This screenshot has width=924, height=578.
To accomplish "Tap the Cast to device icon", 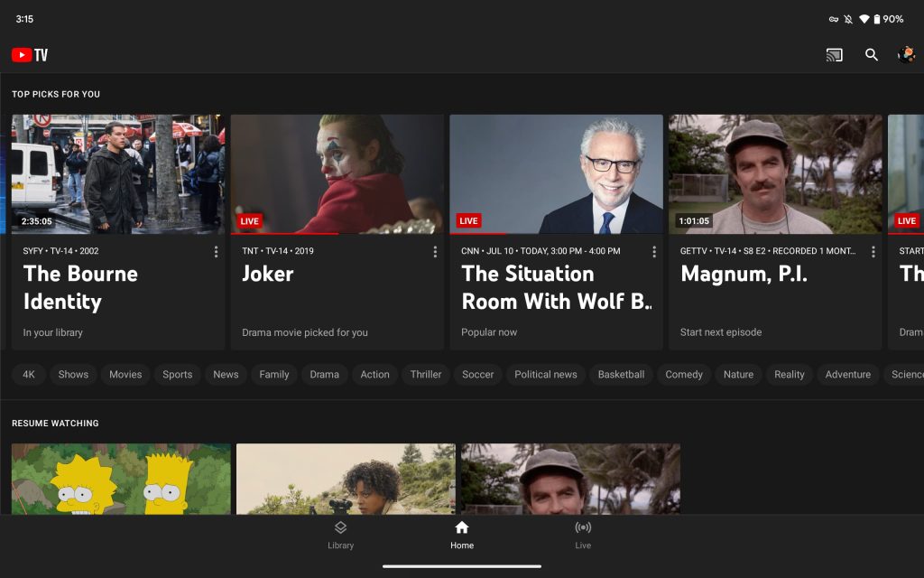I will 834,55.
